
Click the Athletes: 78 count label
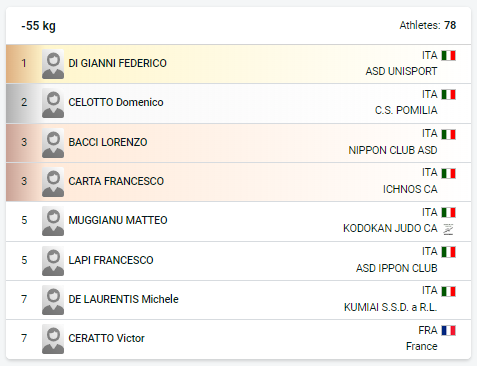click(x=428, y=25)
